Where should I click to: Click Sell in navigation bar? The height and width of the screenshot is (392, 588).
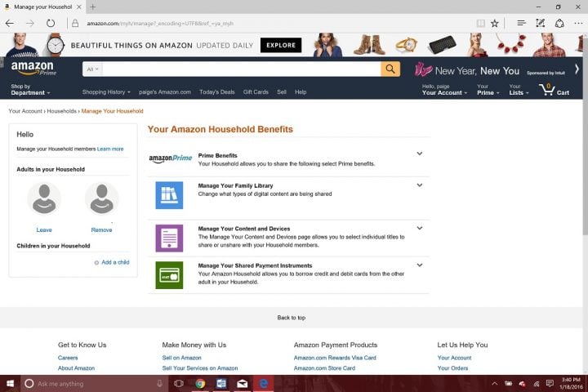tap(282, 92)
